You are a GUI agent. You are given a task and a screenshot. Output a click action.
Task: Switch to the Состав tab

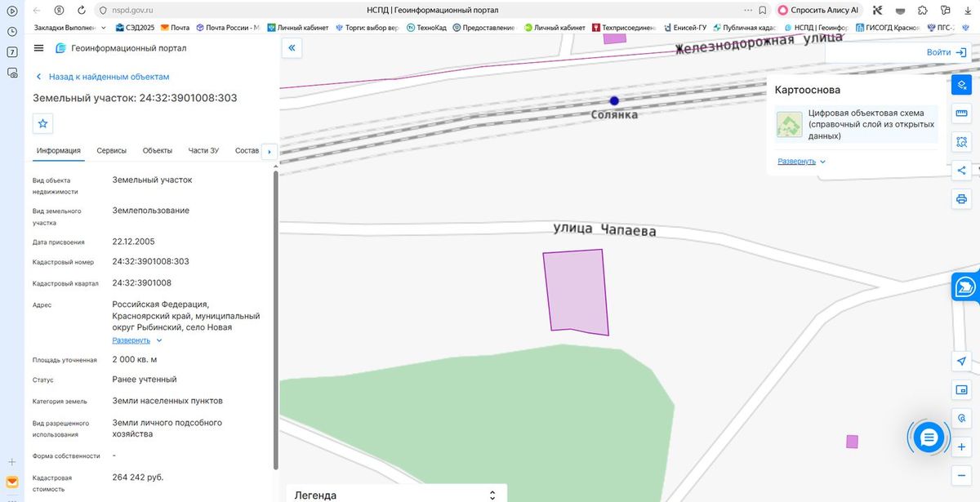click(247, 151)
